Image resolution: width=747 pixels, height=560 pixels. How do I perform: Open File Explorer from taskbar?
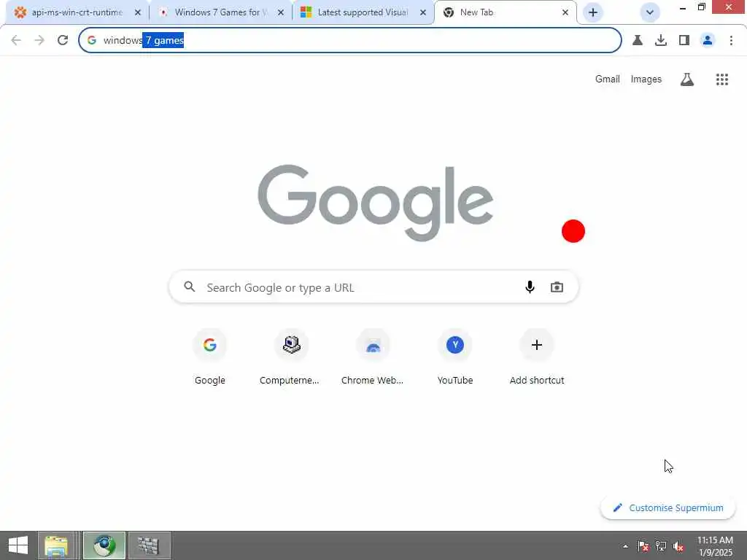(56, 545)
